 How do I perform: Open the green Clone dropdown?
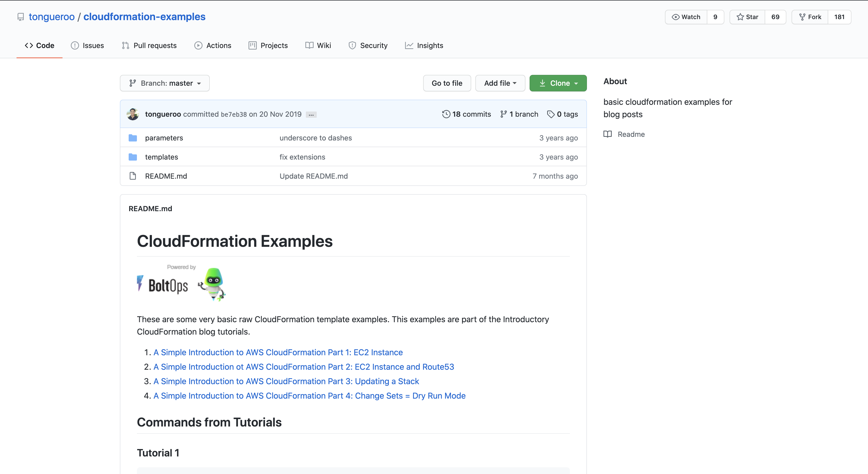[x=558, y=83]
